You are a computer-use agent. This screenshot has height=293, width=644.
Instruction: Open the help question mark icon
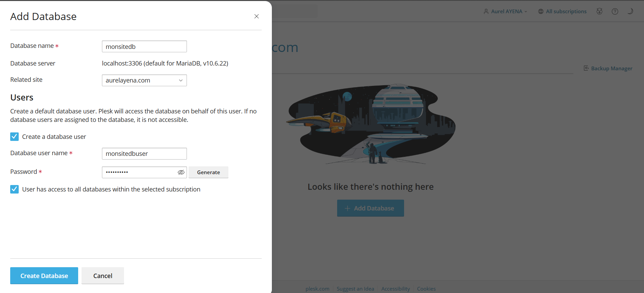click(x=615, y=11)
